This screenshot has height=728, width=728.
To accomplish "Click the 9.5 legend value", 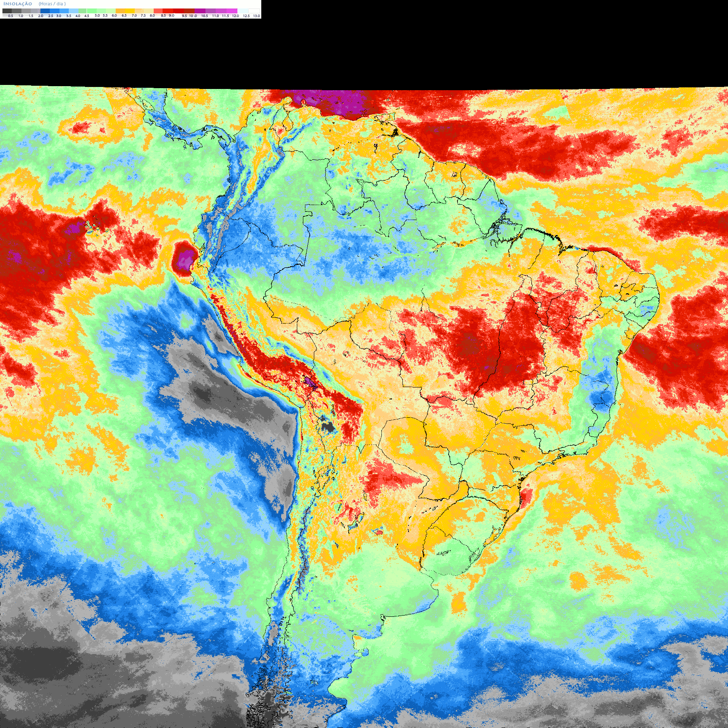I will (x=184, y=16).
